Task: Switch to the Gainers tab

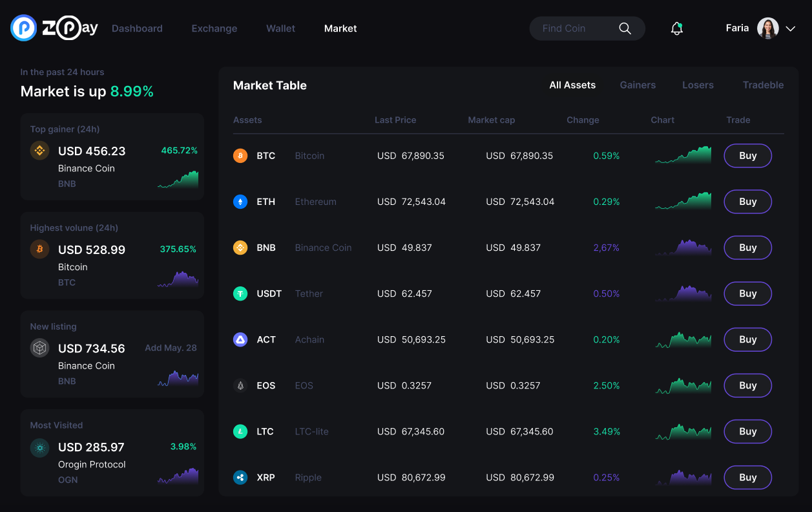Action: pos(638,85)
